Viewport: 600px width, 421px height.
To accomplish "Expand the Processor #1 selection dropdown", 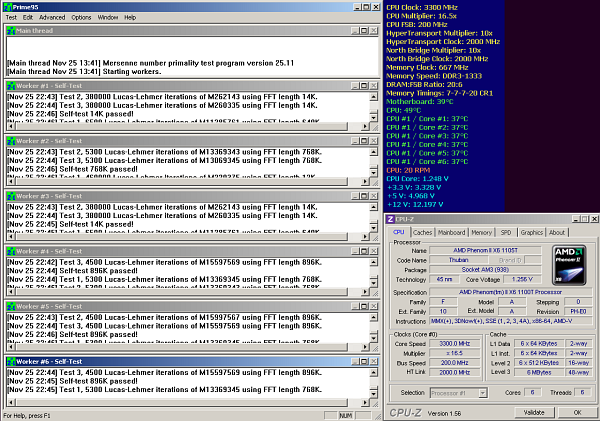I will (x=483, y=393).
